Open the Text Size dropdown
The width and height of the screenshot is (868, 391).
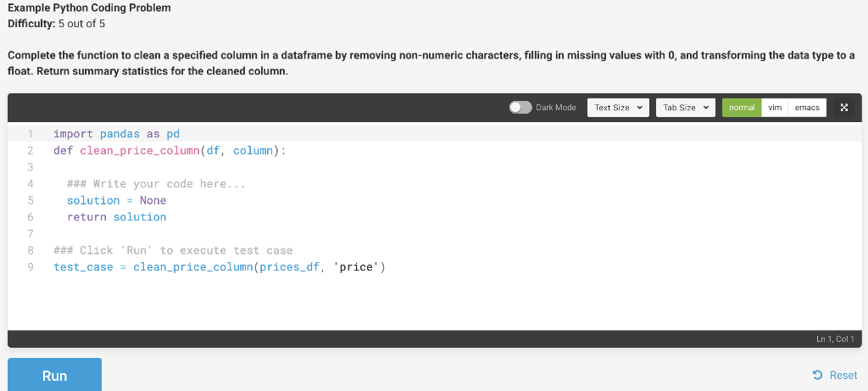(618, 108)
